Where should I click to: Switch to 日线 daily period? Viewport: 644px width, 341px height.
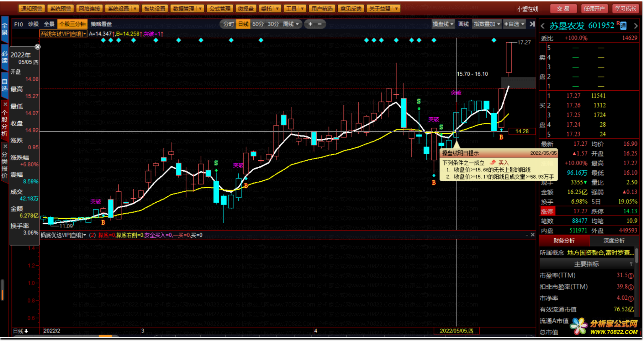pyautogui.click(x=243, y=24)
